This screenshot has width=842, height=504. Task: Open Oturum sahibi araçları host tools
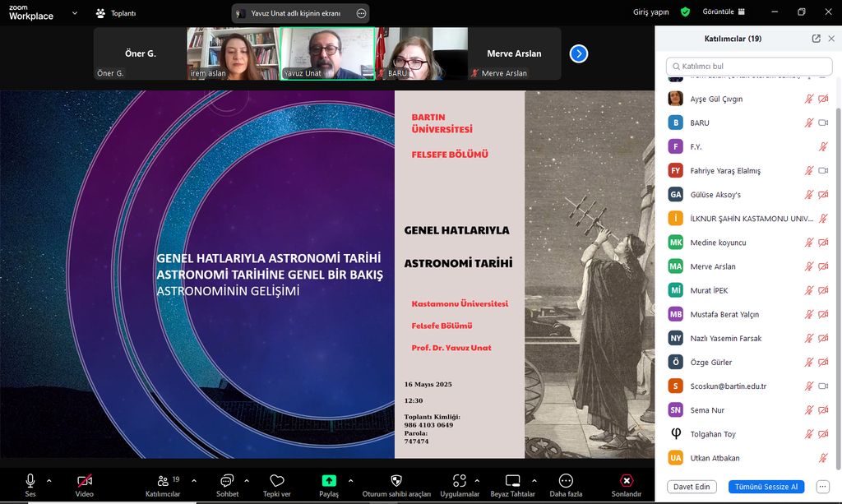coord(396,484)
